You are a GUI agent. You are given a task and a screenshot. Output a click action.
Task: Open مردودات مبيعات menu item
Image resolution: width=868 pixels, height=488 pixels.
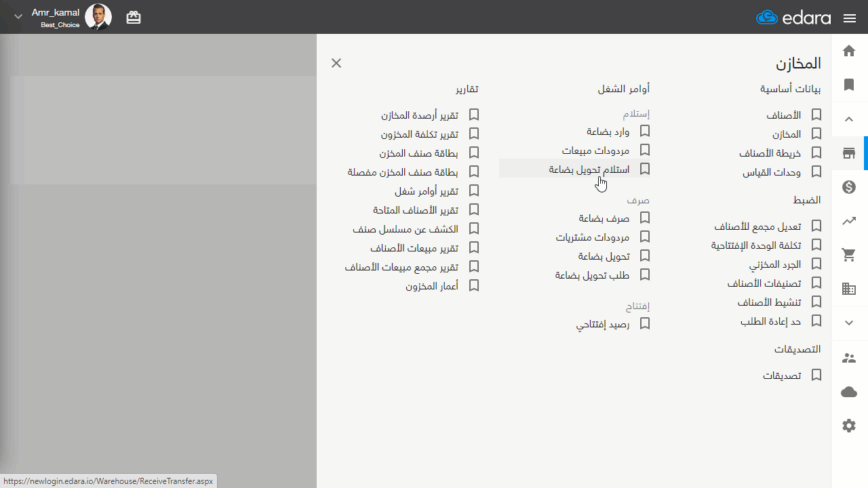coord(596,150)
